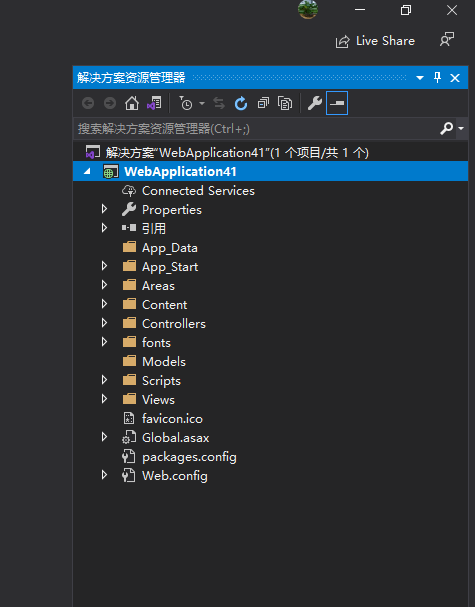Expand the Views folder

click(104, 399)
